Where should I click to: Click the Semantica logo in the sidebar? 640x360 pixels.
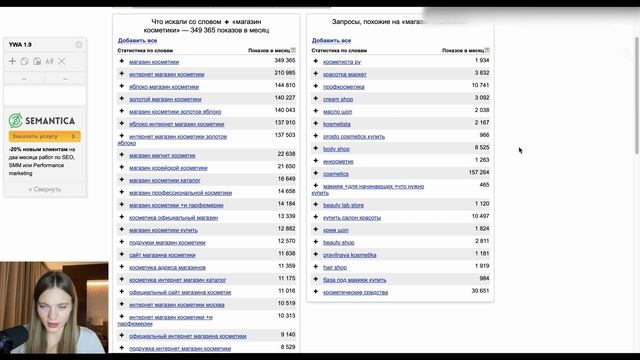point(42,121)
